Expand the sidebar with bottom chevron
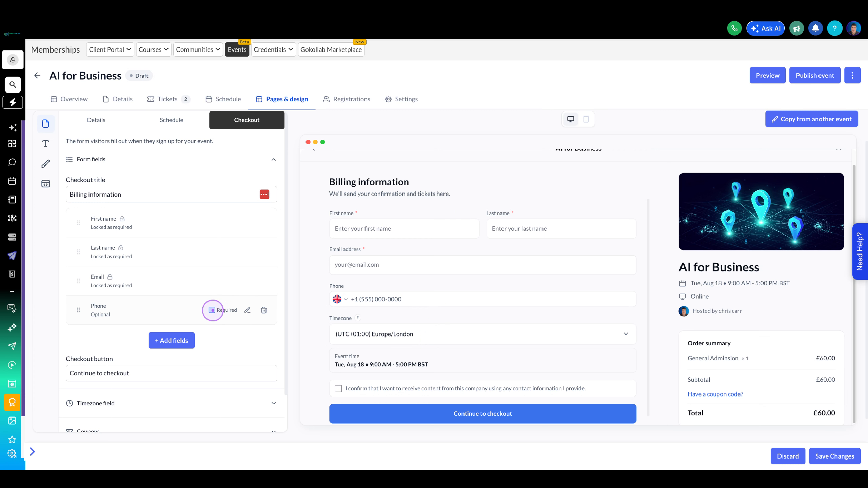This screenshot has width=868, height=488. coord(32,452)
